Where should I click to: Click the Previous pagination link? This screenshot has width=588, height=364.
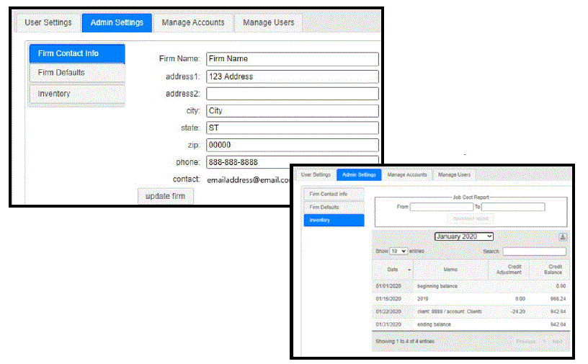coord(526,342)
